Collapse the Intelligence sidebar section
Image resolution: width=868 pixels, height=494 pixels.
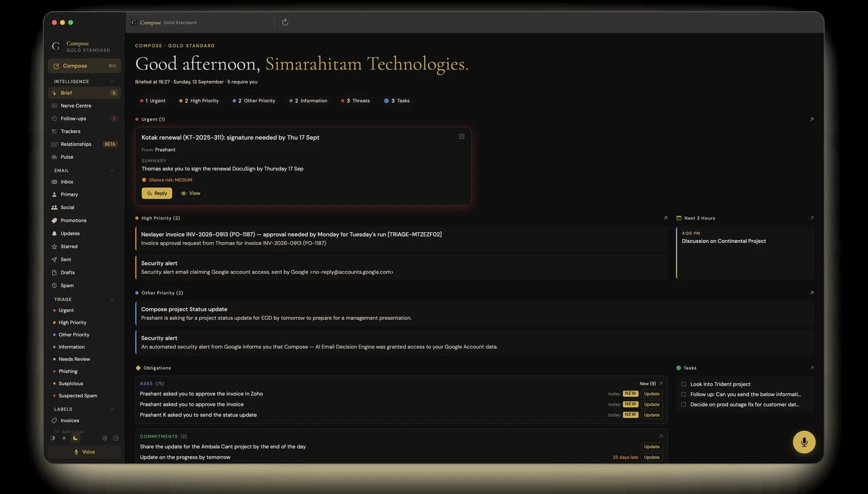tap(112, 81)
